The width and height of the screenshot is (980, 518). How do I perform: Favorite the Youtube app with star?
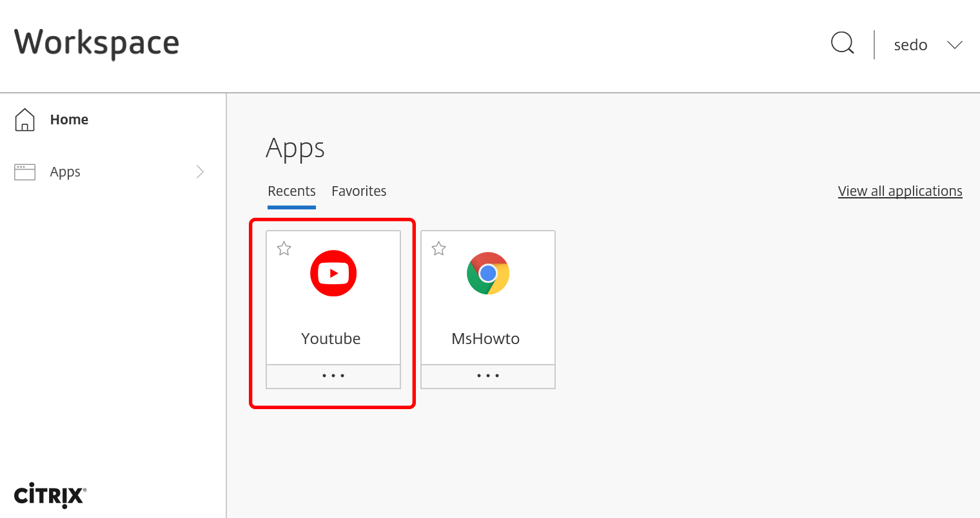pos(284,249)
